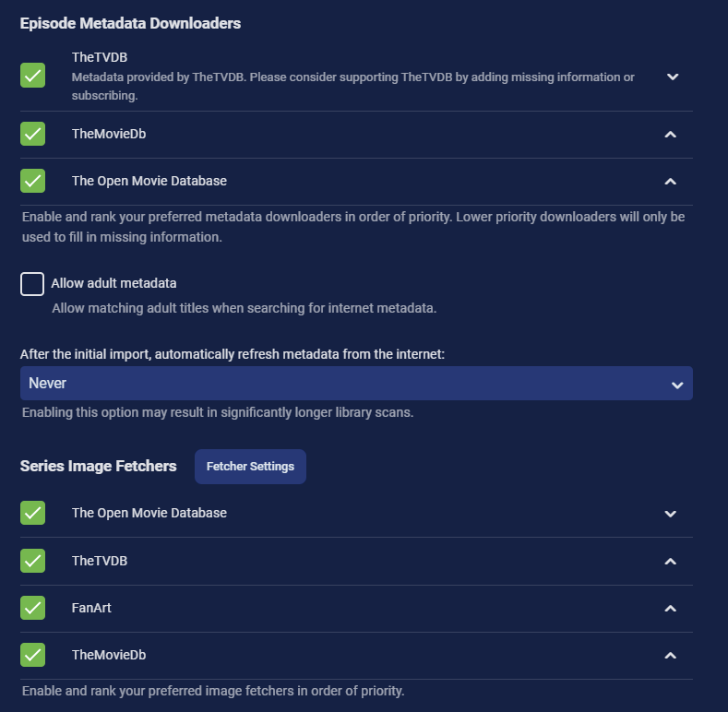Image resolution: width=728 pixels, height=712 pixels.
Task: Enable the Allow adult metadata checkbox
Action: (32, 284)
